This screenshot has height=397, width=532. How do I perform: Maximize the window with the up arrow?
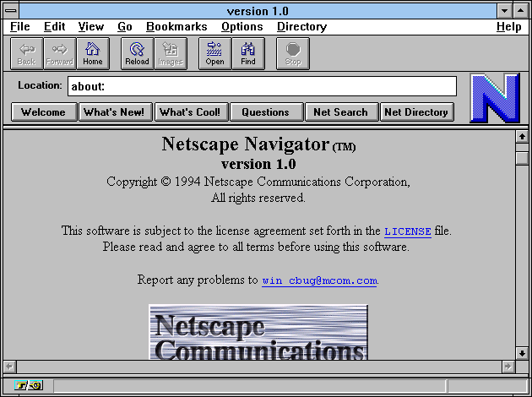coord(521,11)
